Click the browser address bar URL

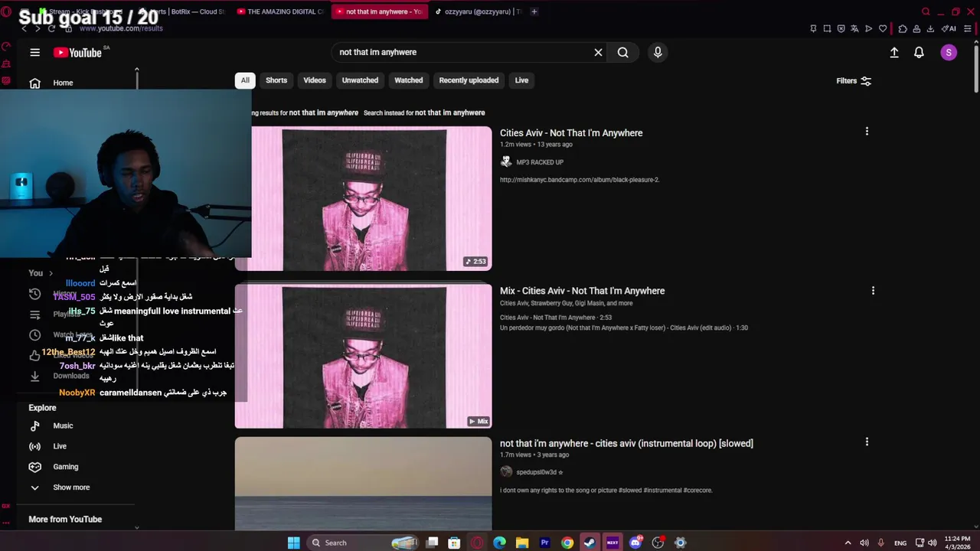[121, 28]
